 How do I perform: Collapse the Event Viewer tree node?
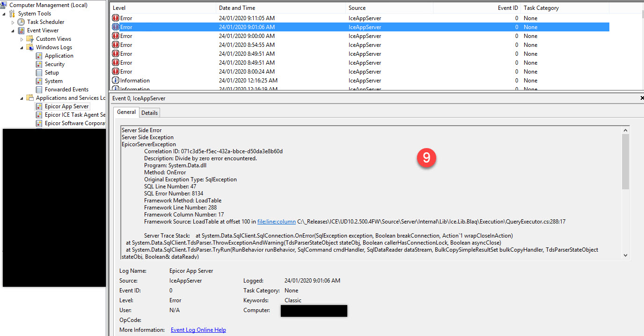click(13, 30)
